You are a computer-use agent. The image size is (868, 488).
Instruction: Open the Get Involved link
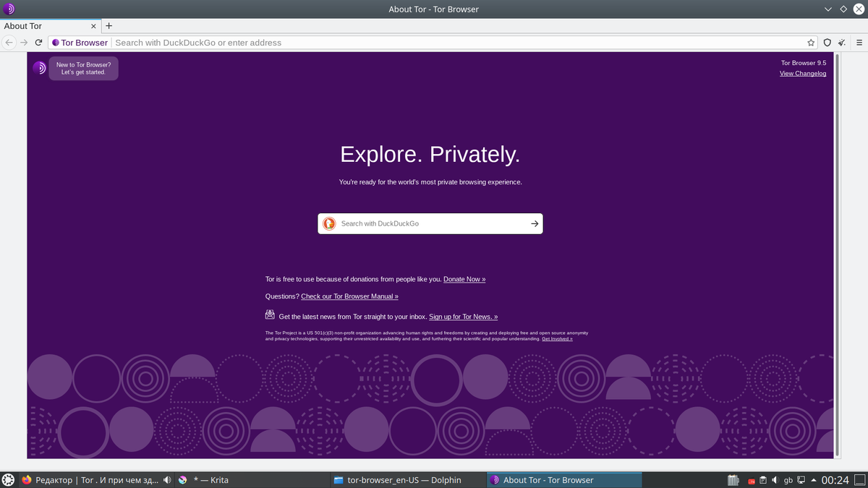tap(557, 338)
